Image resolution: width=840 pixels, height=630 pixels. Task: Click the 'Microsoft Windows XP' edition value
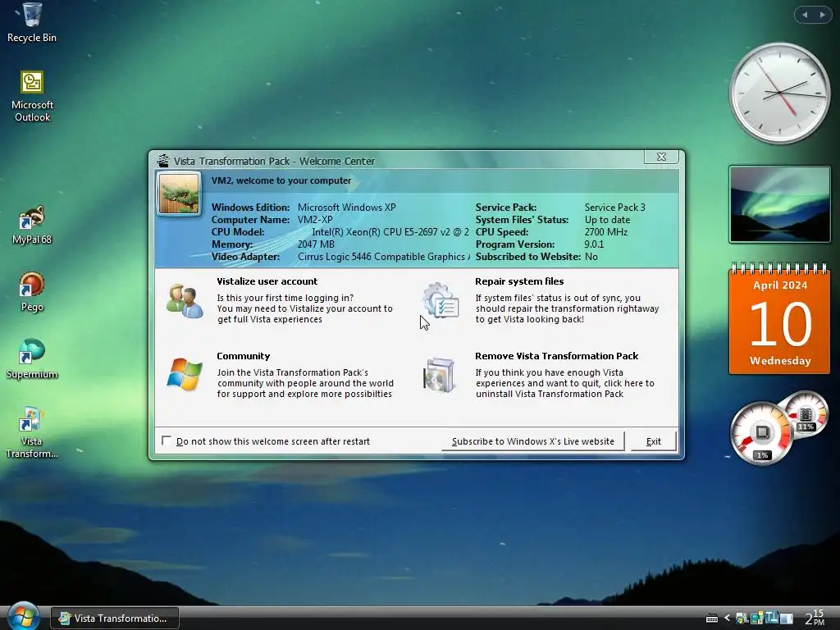pos(347,208)
